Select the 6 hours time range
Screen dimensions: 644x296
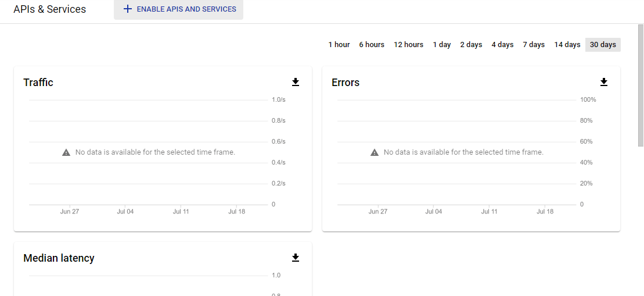(372, 45)
